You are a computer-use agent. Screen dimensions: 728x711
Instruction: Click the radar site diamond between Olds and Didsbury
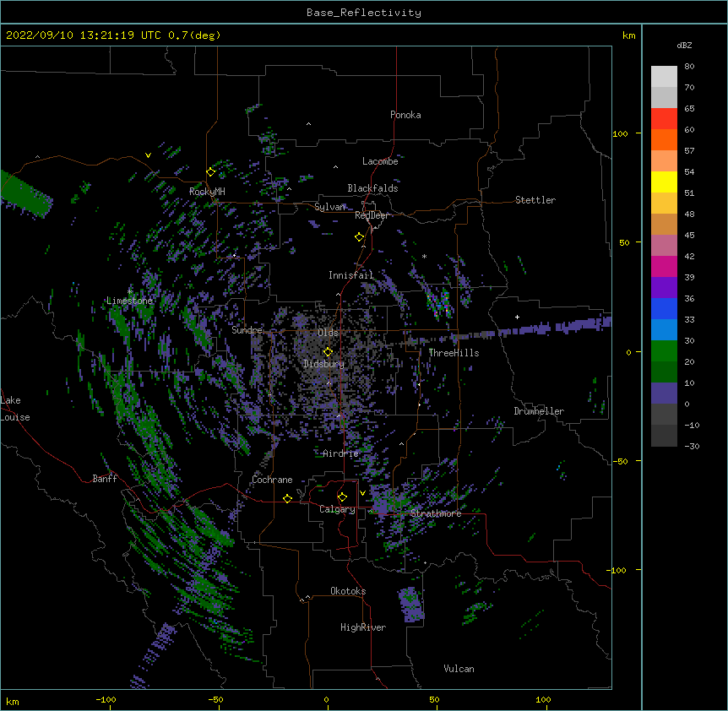click(x=328, y=352)
